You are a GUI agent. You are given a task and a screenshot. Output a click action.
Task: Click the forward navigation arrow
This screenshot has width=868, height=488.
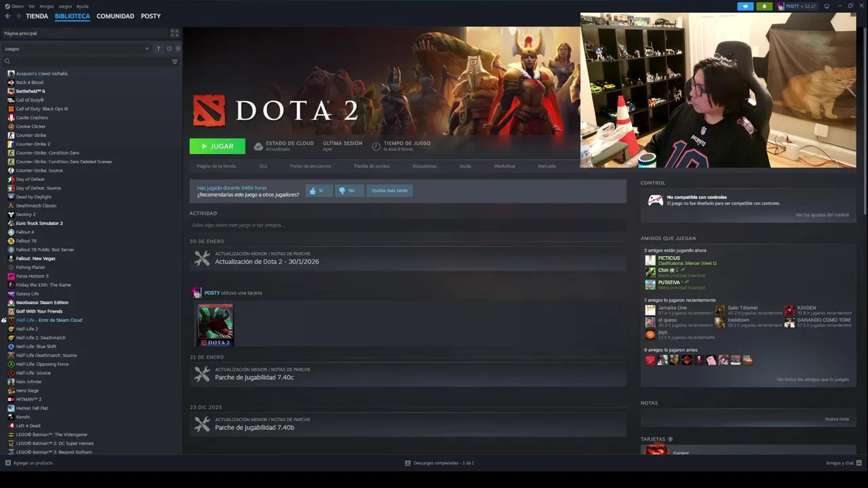(18, 16)
